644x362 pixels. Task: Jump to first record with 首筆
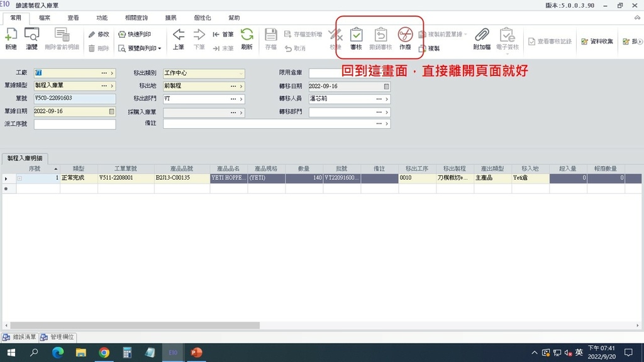point(223,35)
